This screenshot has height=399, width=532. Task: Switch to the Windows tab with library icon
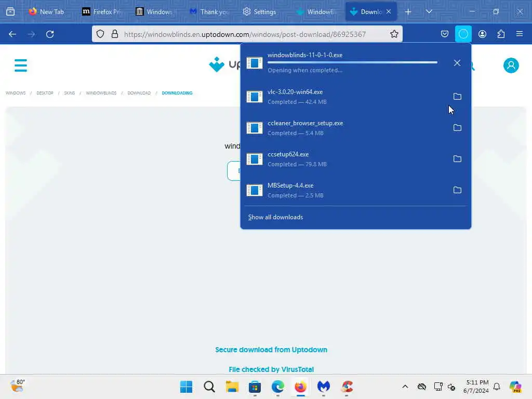(x=155, y=11)
